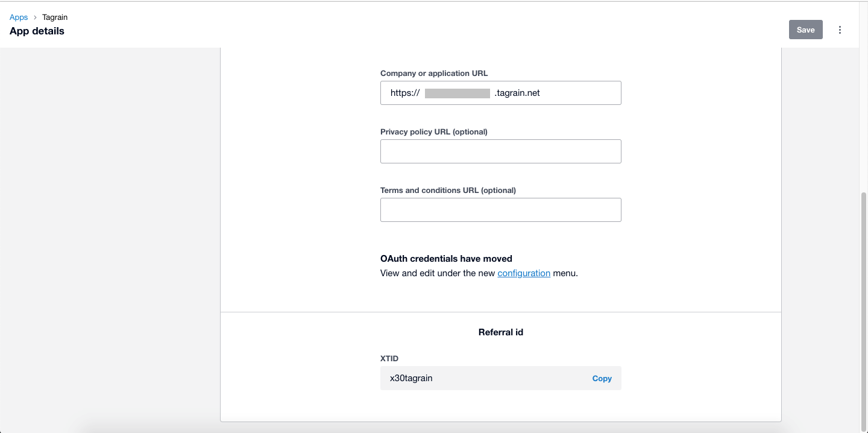868x433 pixels.
Task: Click the vertical page scrollbar thumb
Action: (x=863, y=302)
